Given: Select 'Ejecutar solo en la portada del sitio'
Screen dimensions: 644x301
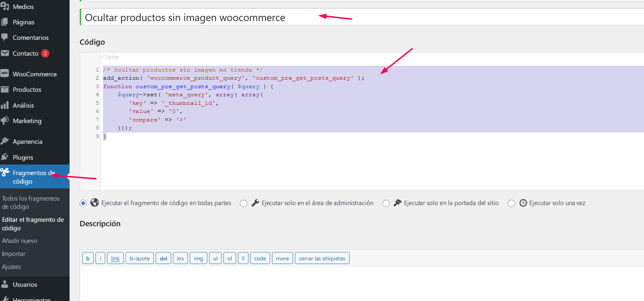Looking at the screenshot, I should coord(386,203).
